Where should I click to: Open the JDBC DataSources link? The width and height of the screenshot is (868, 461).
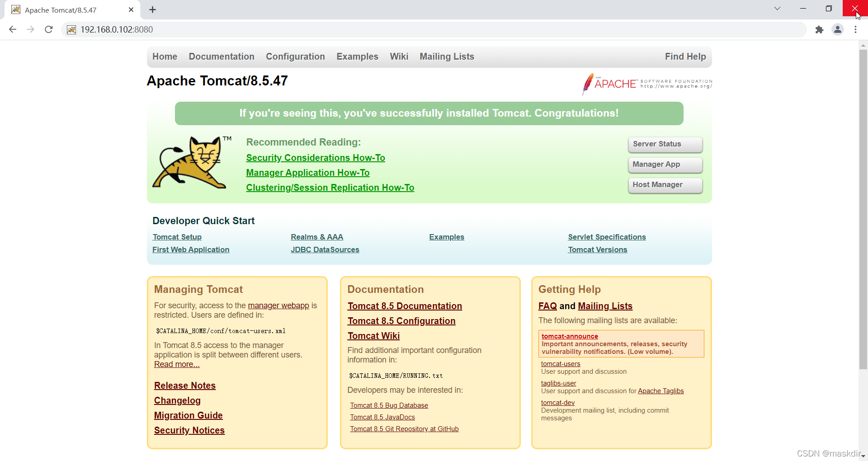point(325,249)
